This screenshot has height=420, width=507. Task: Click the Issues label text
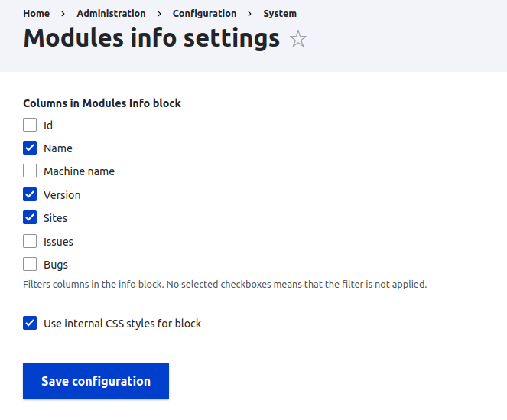[59, 242]
